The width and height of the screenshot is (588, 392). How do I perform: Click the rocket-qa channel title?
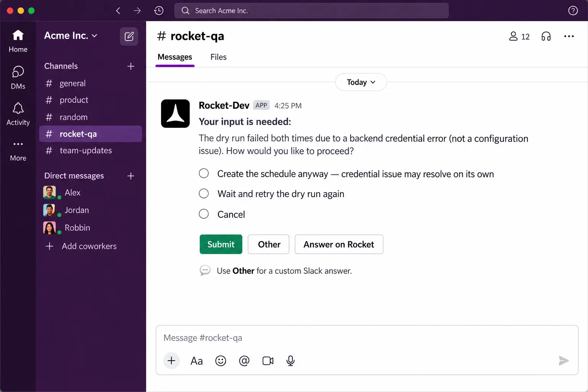click(191, 36)
